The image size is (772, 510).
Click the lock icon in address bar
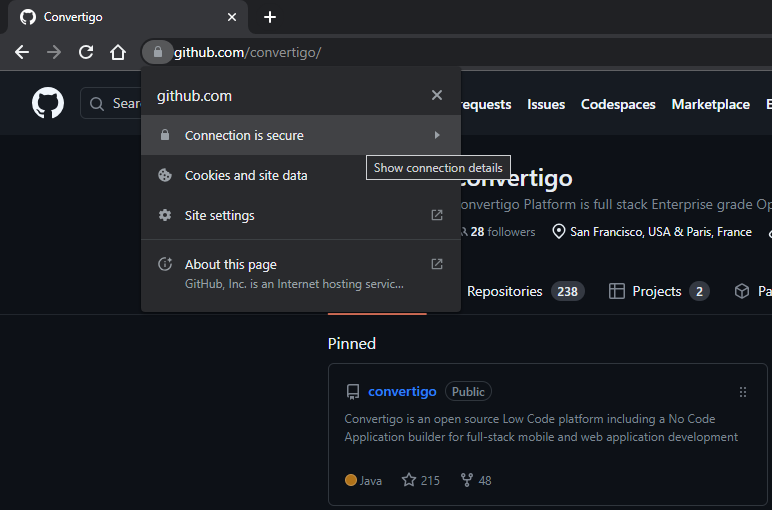[x=157, y=52]
